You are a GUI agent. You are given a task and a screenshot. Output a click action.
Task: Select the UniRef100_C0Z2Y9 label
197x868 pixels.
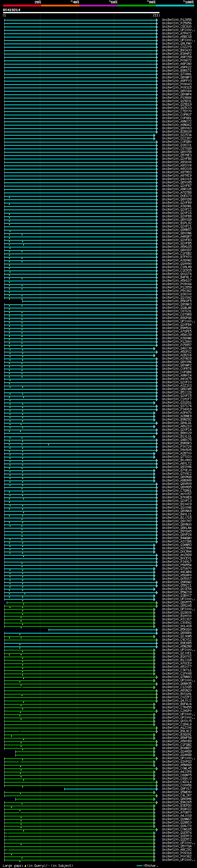[177, 47]
